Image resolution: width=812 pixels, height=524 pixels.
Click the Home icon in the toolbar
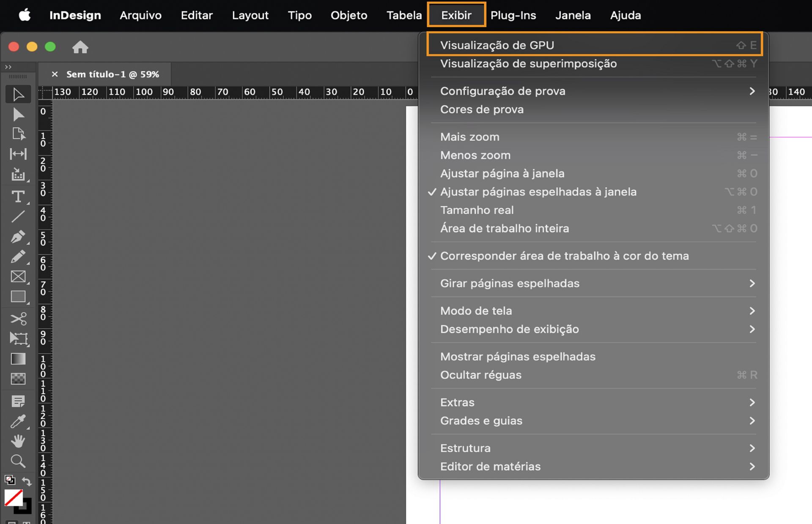80,47
